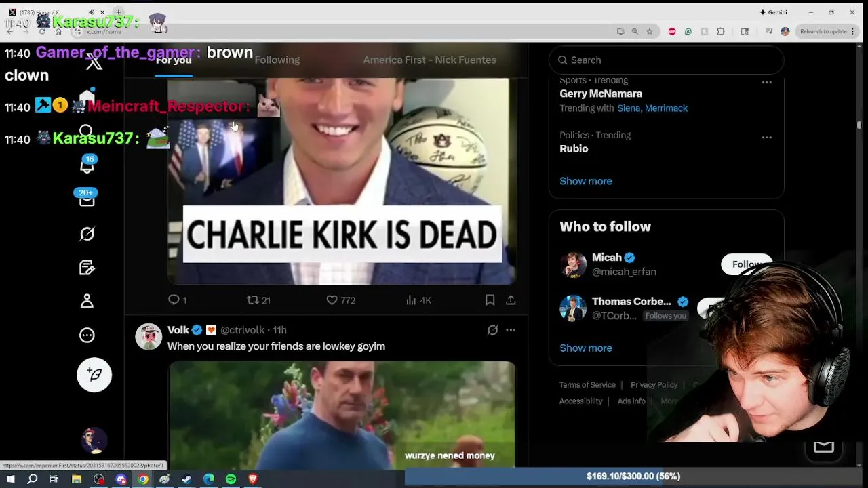
Task: Open Terms of Service link
Action: (587, 385)
